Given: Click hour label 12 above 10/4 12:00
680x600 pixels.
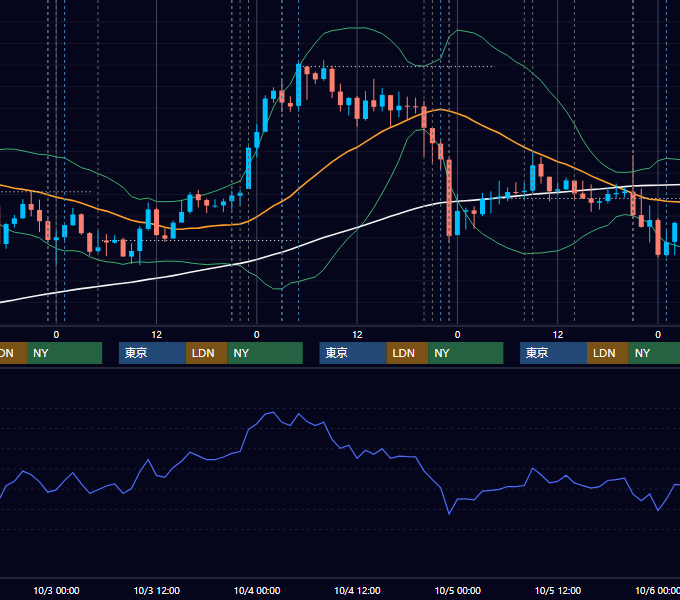Looking at the screenshot, I should [x=357, y=335].
